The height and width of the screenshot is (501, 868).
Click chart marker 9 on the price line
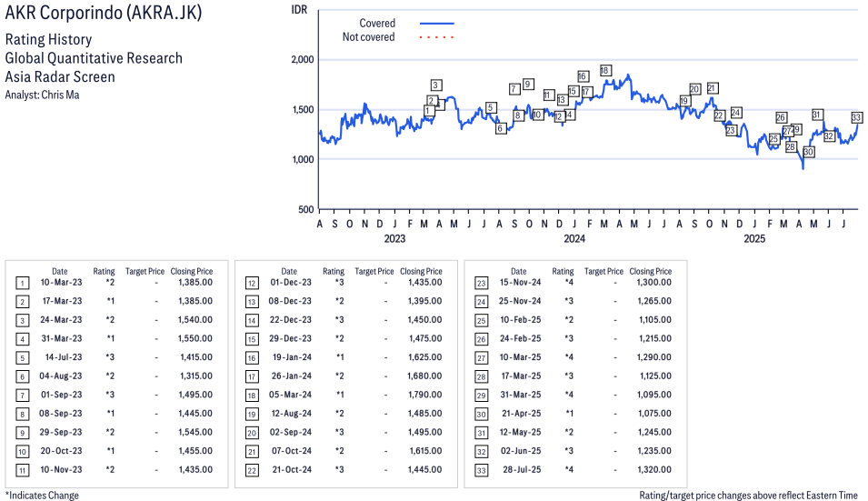click(528, 85)
